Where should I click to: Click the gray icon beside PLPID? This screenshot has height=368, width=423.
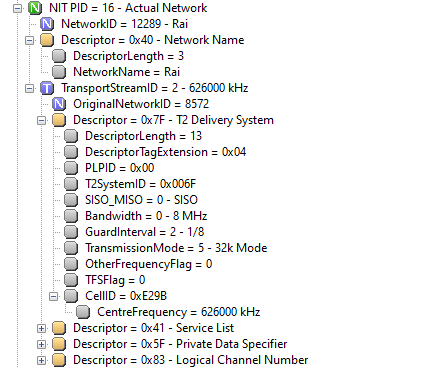[x=71, y=168]
